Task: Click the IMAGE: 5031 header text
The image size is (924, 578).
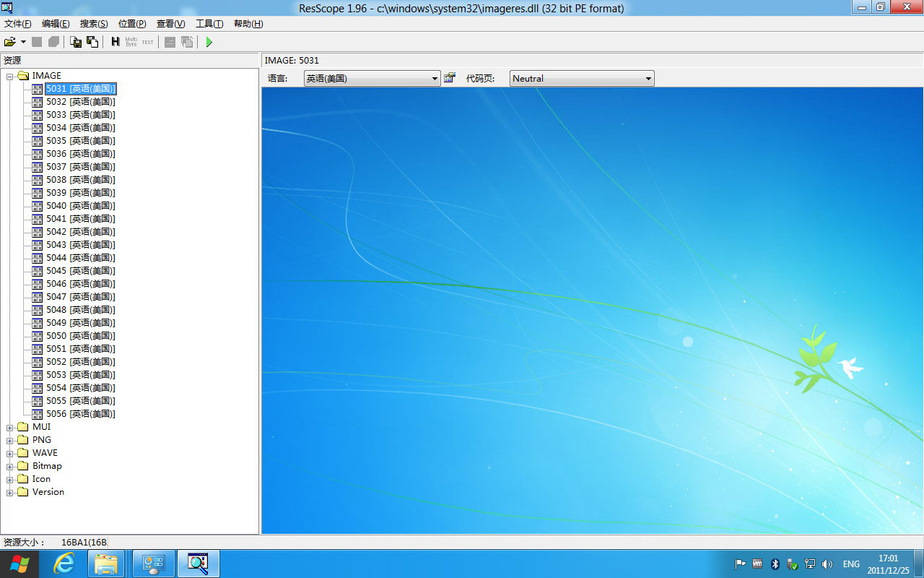Action: pyautogui.click(x=292, y=61)
